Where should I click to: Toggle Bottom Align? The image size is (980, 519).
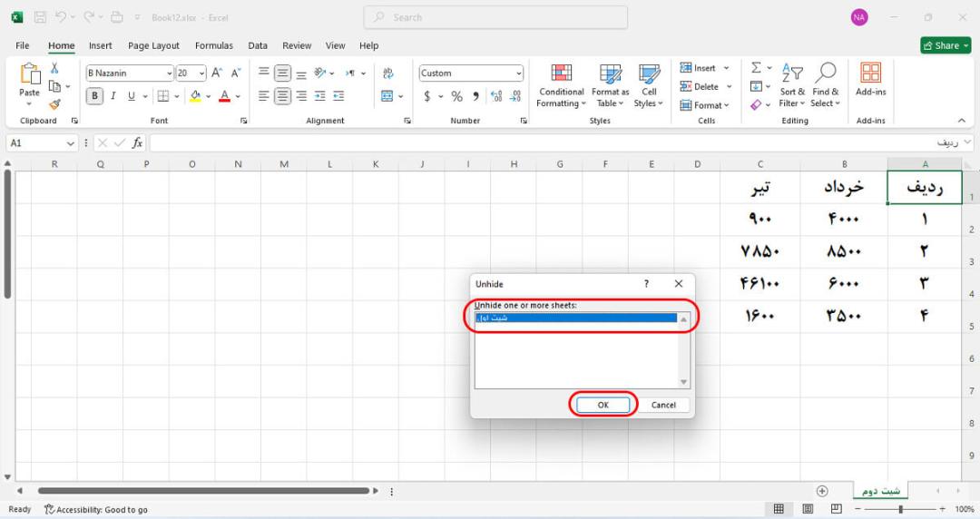coord(301,73)
